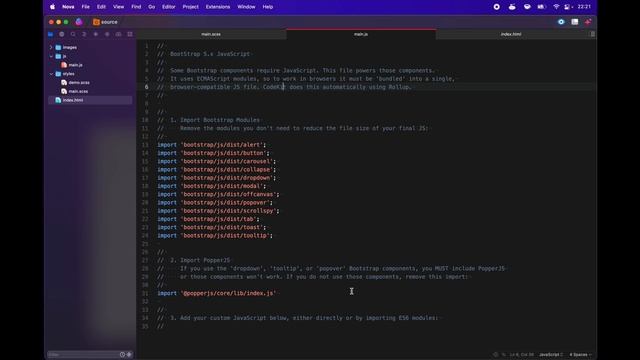Screen dimensions: 640x360
Task: Click the 22:21 clock in menu bar
Action: click(584, 7)
